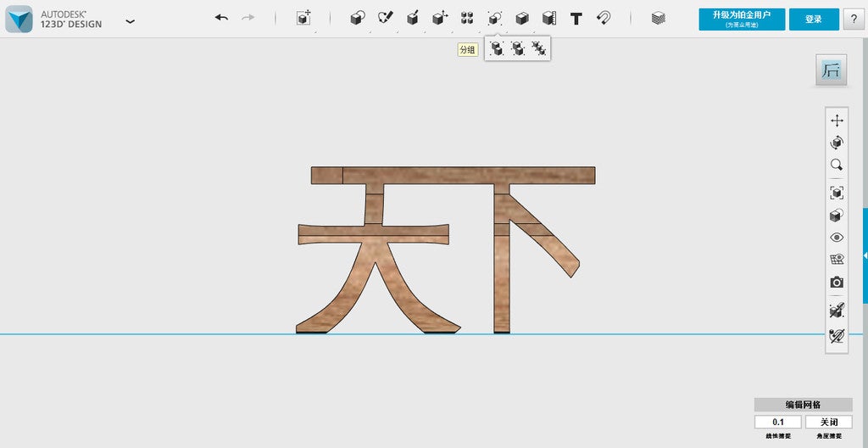Open the Transform tool in top toolbar
868x448 pixels.
click(303, 18)
